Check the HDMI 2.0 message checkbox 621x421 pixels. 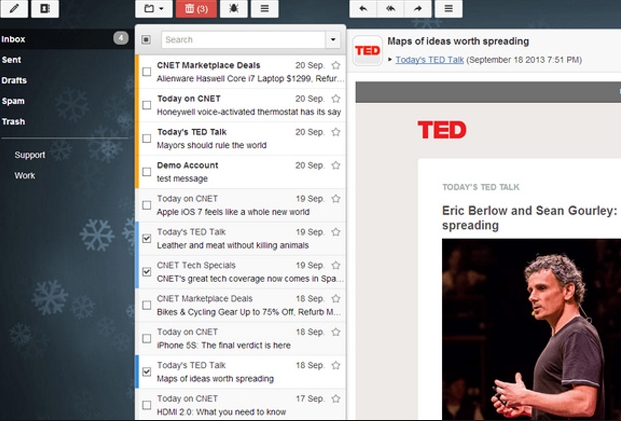coord(147,405)
